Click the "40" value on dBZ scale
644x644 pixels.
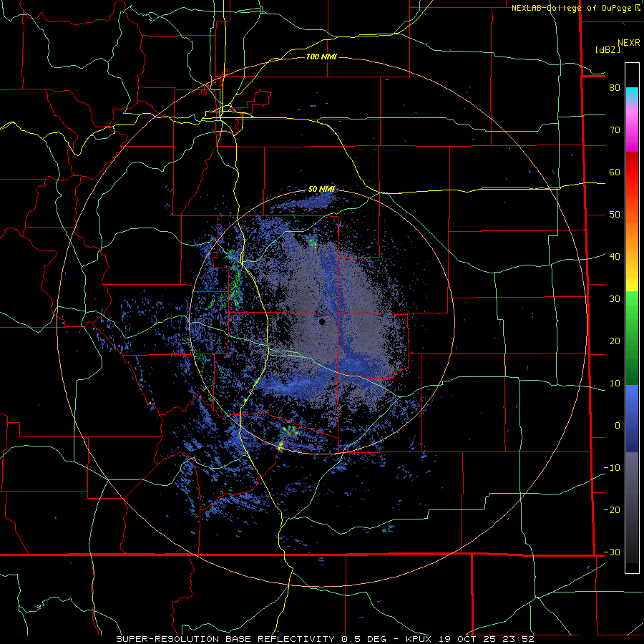pyautogui.click(x=615, y=256)
